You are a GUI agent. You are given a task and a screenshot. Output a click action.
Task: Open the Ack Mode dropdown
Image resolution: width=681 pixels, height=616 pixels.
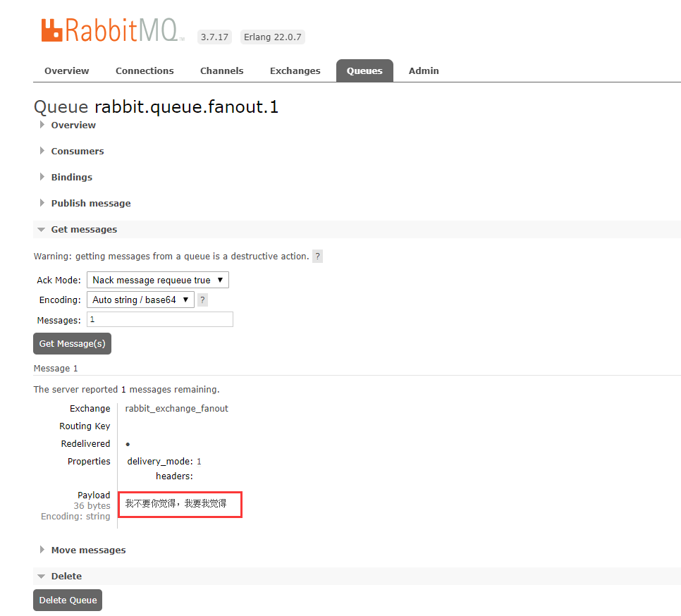158,280
